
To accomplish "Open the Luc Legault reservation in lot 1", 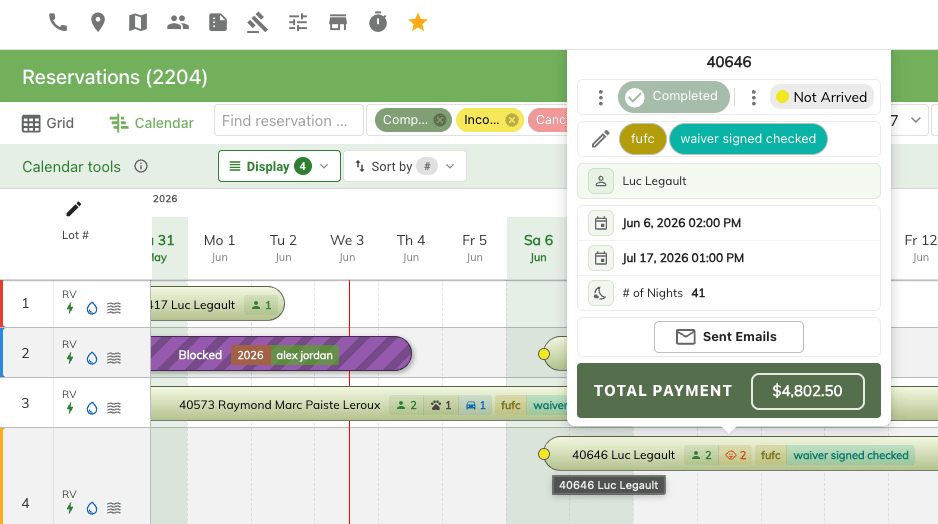I will point(217,305).
